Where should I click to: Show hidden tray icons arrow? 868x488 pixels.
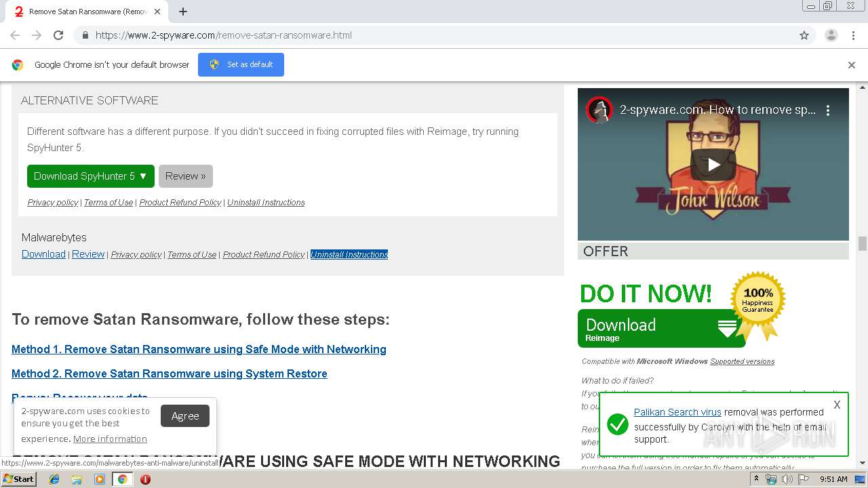coord(757,479)
